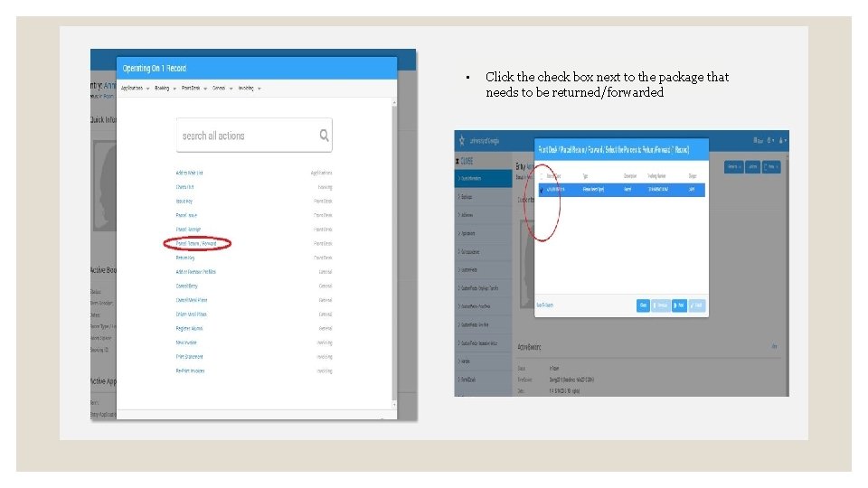The width and height of the screenshot is (868, 488).
Task: Expand the Addresses sidebar item
Action: (x=484, y=215)
